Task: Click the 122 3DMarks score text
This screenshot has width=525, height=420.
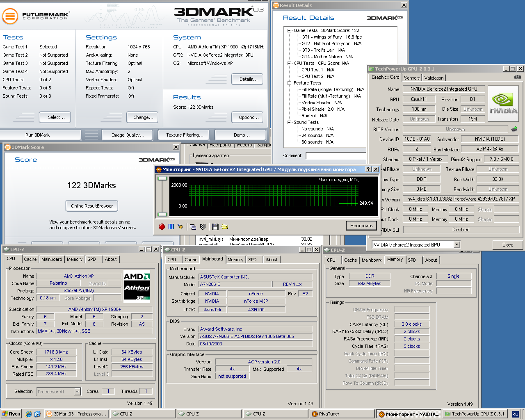Action: [91, 185]
